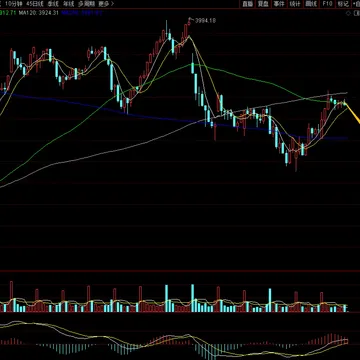Open the 多周期 multi-period view
This screenshot has height=360, width=360.
pos(86,4)
